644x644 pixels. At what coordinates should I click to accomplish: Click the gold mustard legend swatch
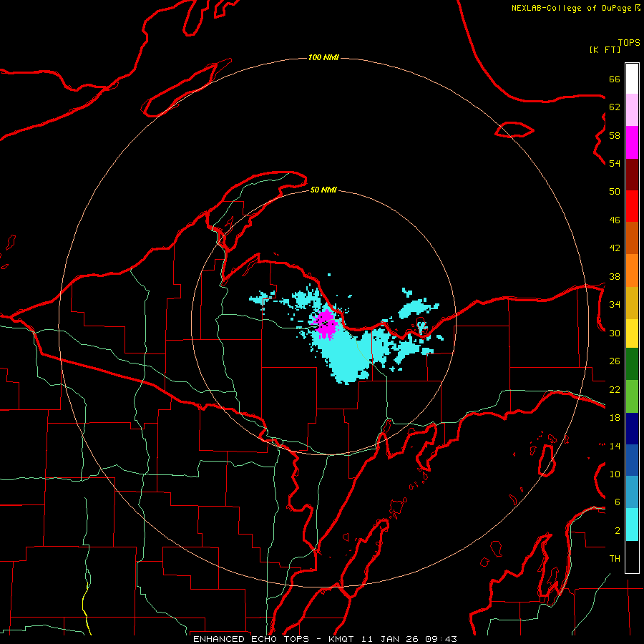(632, 303)
